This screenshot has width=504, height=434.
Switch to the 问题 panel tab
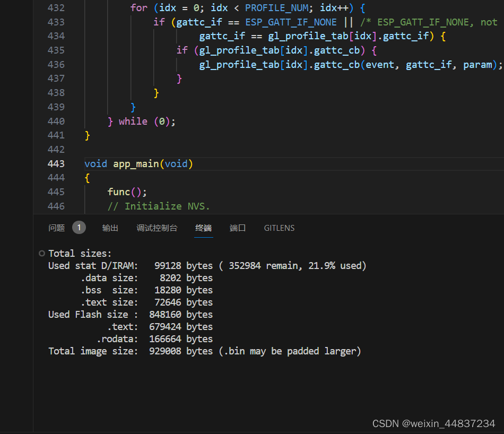pos(56,228)
